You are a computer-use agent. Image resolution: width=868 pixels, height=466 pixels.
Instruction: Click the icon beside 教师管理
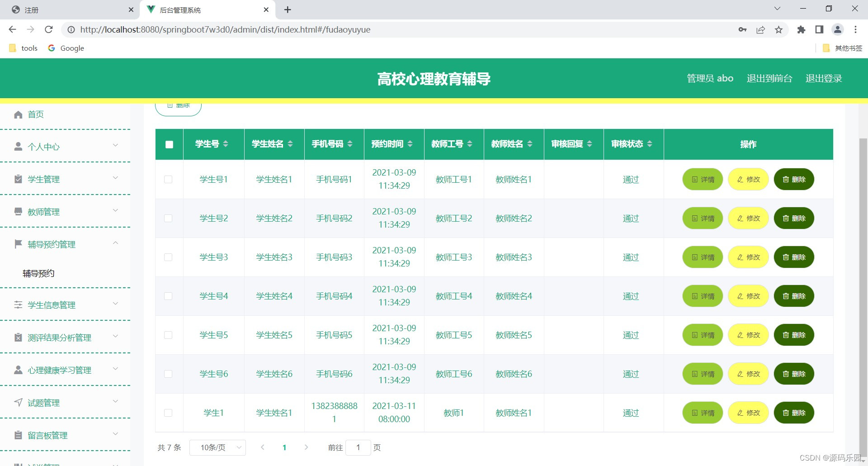click(x=18, y=212)
